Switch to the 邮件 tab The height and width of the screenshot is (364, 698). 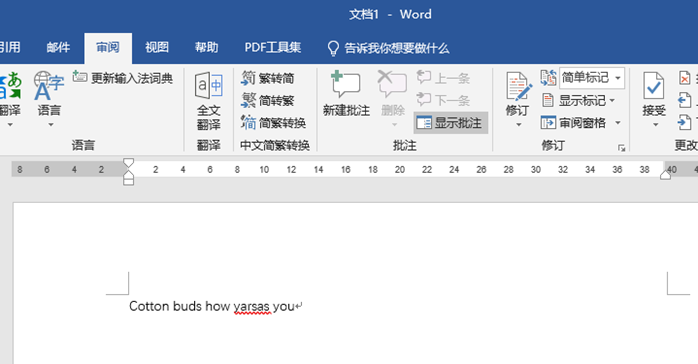pyautogui.click(x=58, y=47)
